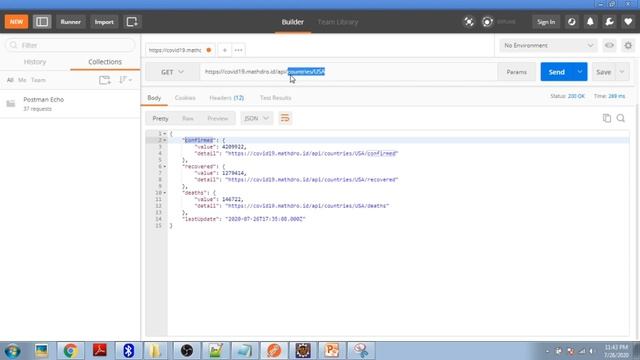Open the tab options ellipsis menu
640x360 pixels.
tap(238, 50)
